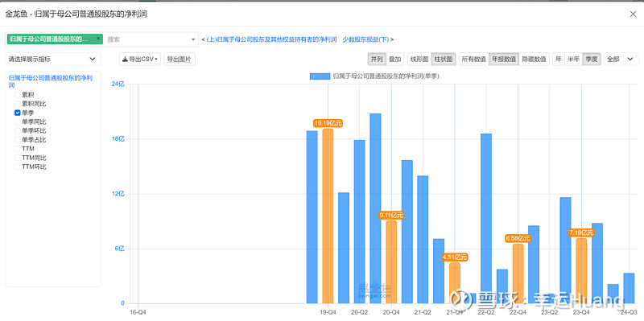Click the 19-Q4 axis label
This screenshot has height=321, width=644.
click(328, 312)
